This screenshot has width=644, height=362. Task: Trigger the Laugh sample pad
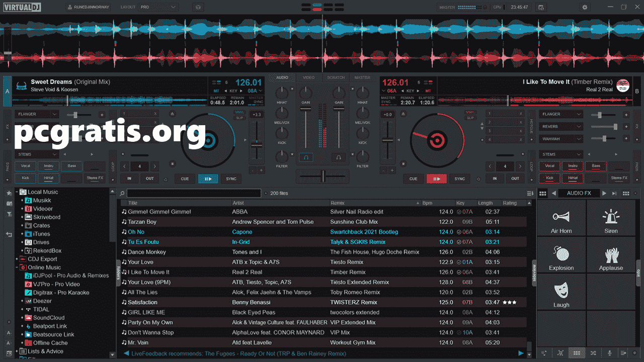click(561, 292)
